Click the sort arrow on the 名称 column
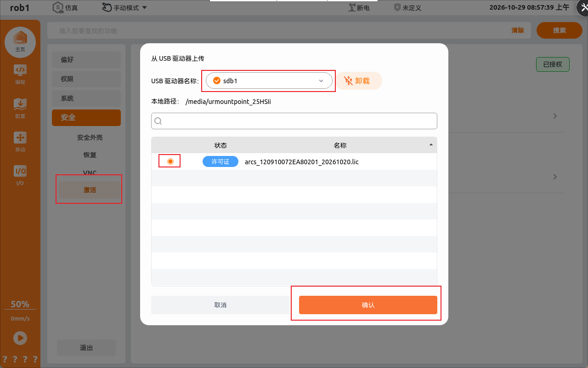This screenshot has height=368, width=588. click(431, 145)
